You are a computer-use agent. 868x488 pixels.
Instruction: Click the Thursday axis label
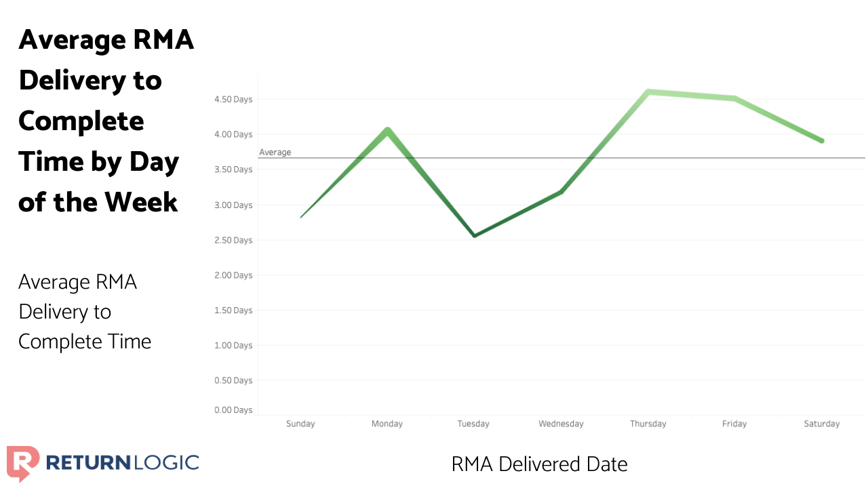coord(648,424)
